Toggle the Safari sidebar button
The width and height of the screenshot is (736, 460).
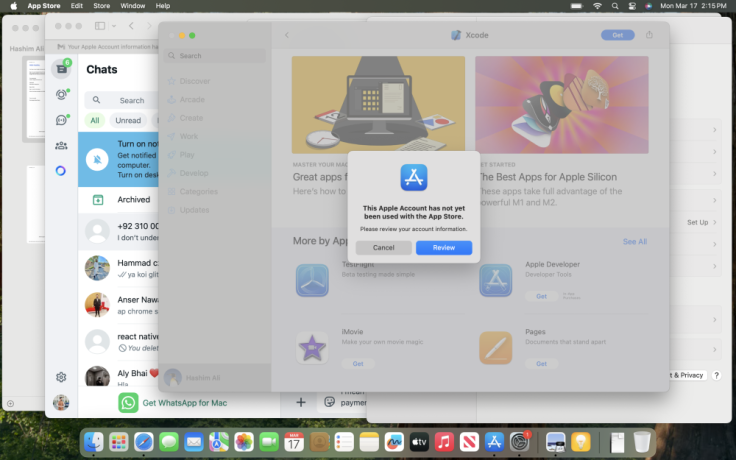[100, 26]
